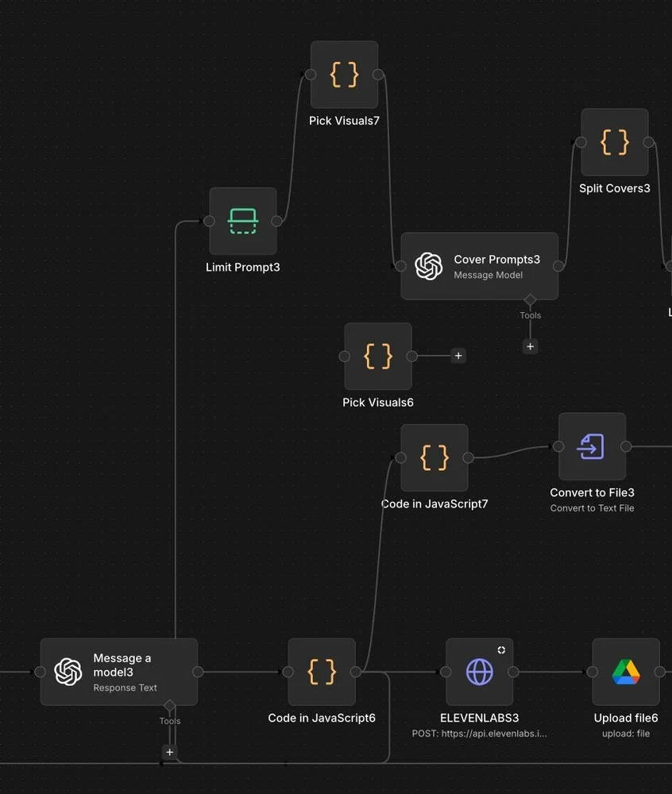Click the 'Response Text' subtitle text
This screenshot has width=672, height=794.
click(x=125, y=688)
